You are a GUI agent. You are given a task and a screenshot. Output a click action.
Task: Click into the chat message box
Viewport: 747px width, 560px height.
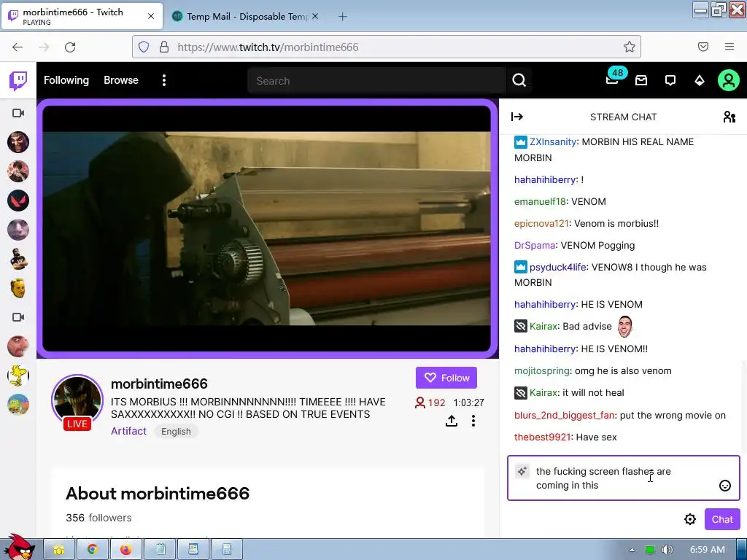[x=624, y=478]
